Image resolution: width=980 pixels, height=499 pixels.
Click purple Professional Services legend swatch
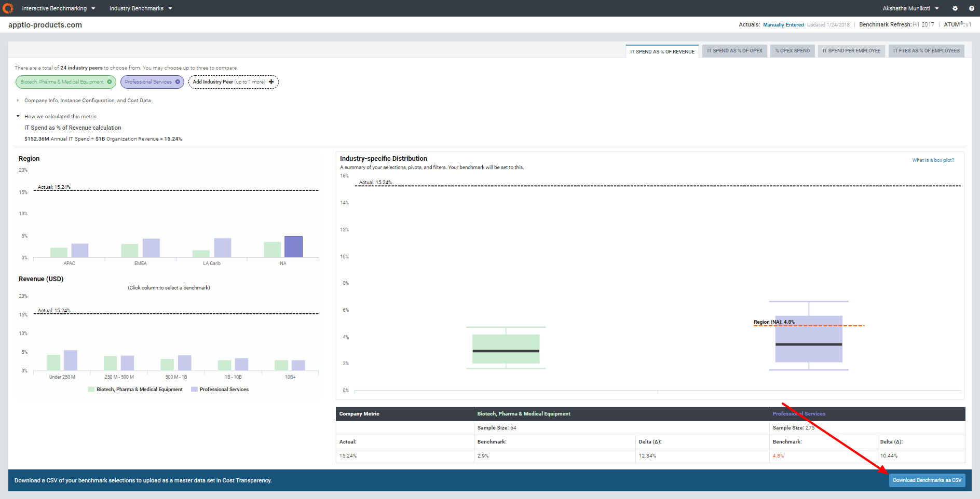pos(195,390)
